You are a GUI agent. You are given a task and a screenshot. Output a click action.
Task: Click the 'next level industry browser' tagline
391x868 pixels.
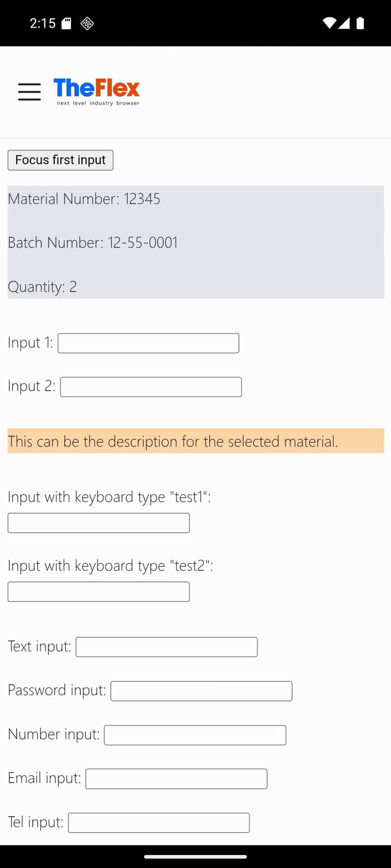pos(97,102)
